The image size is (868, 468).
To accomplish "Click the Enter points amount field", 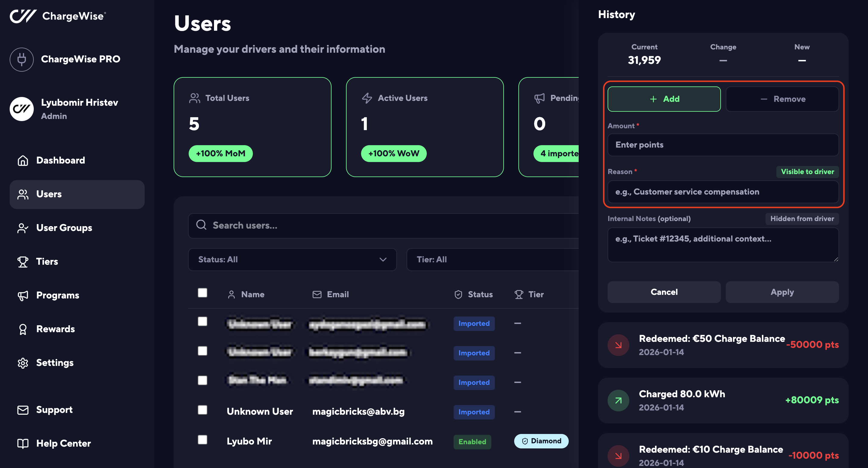I will pyautogui.click(x=723, y=145).
